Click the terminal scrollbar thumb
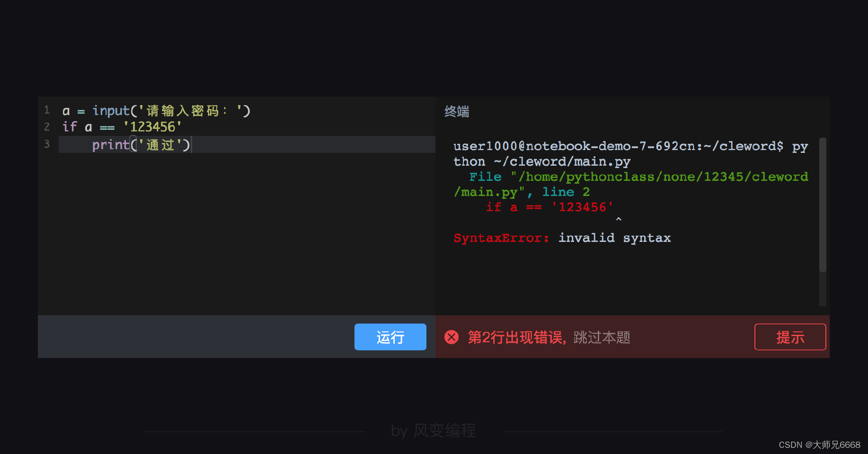Screen dimensions: 868x454 click(823, 205)
